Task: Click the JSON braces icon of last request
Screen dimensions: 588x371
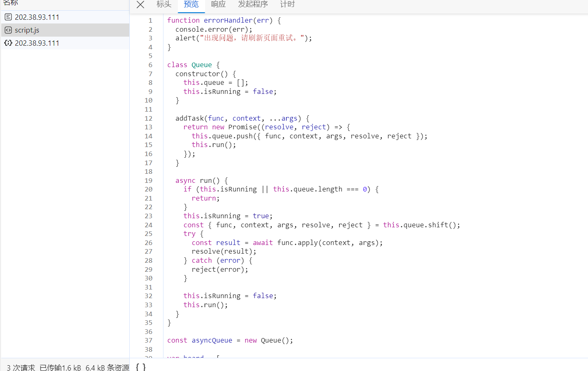Action: tap(8, 43)
